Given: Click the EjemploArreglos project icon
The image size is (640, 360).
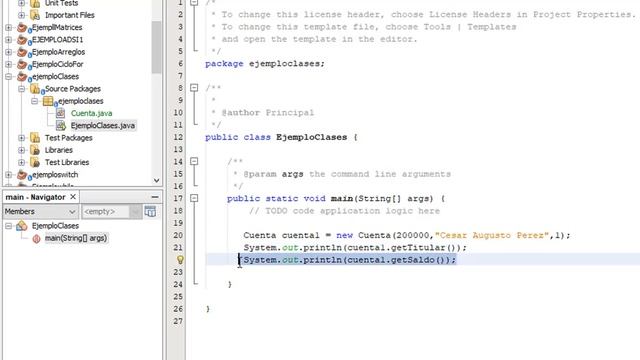Looking at the screenshot, I should [22, 52].
